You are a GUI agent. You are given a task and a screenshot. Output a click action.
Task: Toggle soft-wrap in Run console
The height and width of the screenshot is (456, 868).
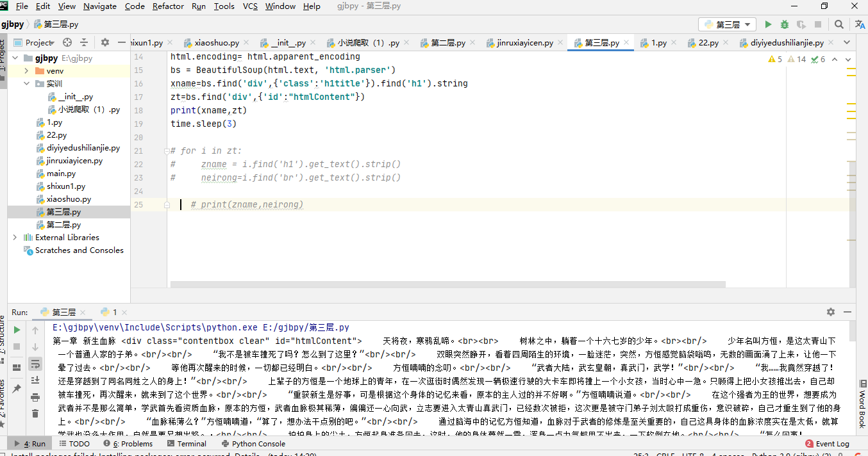click(35, 364)
